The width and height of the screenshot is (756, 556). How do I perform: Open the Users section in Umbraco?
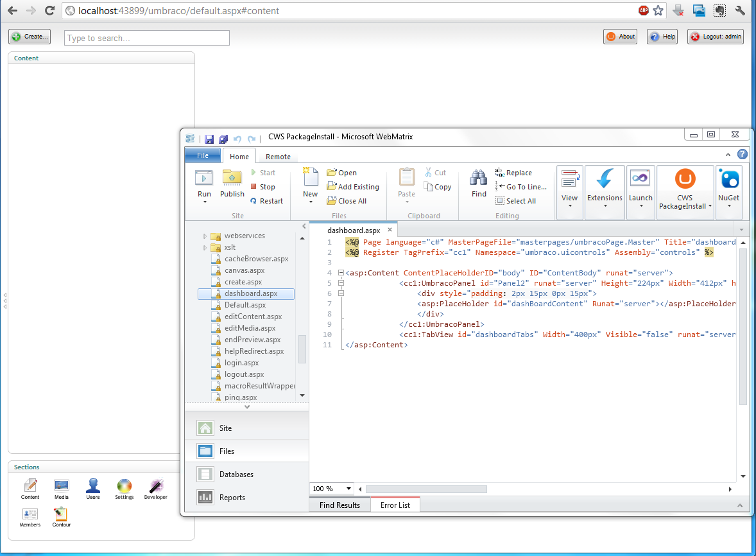(93, 489)
